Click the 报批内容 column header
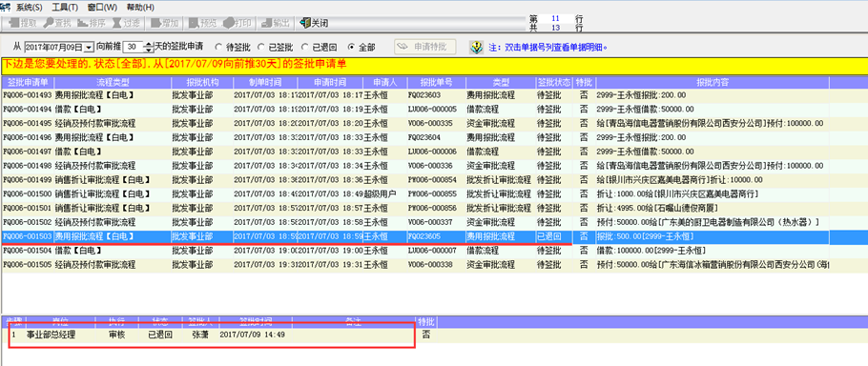868x366 pixels. click(712, 82)
